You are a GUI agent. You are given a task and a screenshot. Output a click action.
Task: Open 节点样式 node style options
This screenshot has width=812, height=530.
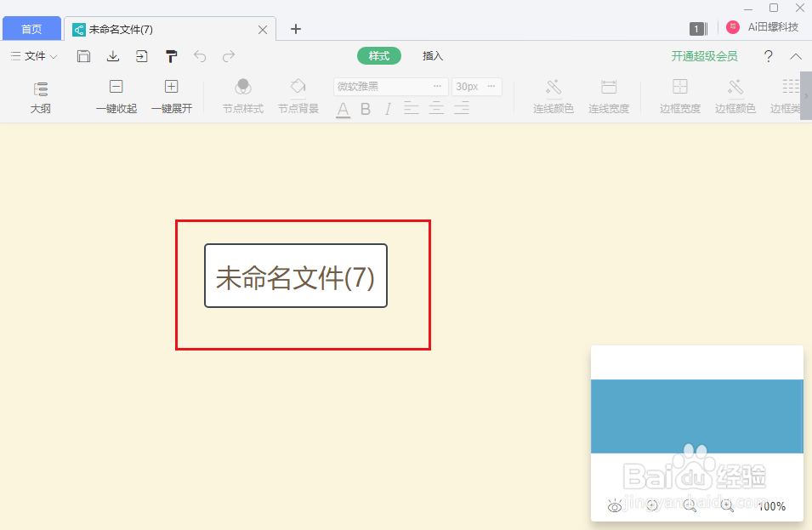click(243, 97)
